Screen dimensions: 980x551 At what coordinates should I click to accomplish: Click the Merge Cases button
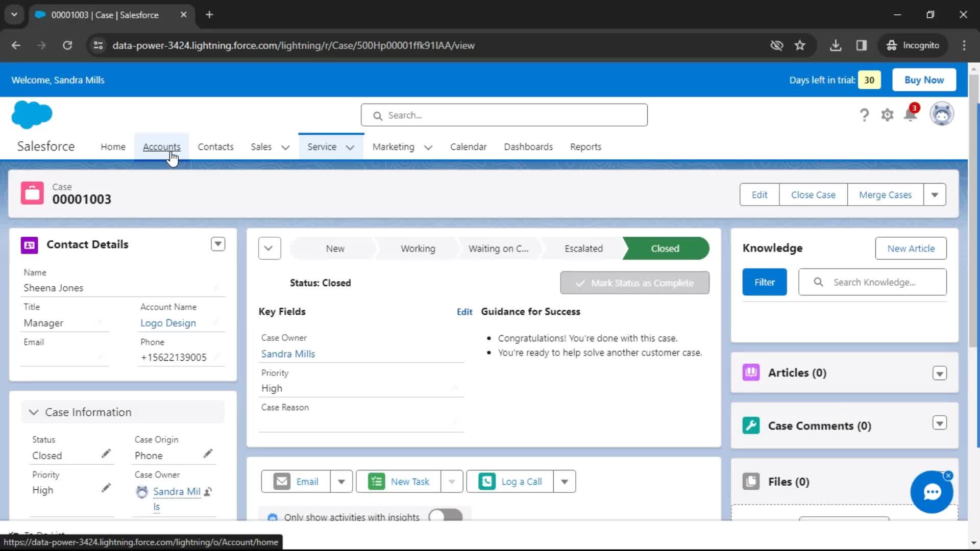(885, 195)
